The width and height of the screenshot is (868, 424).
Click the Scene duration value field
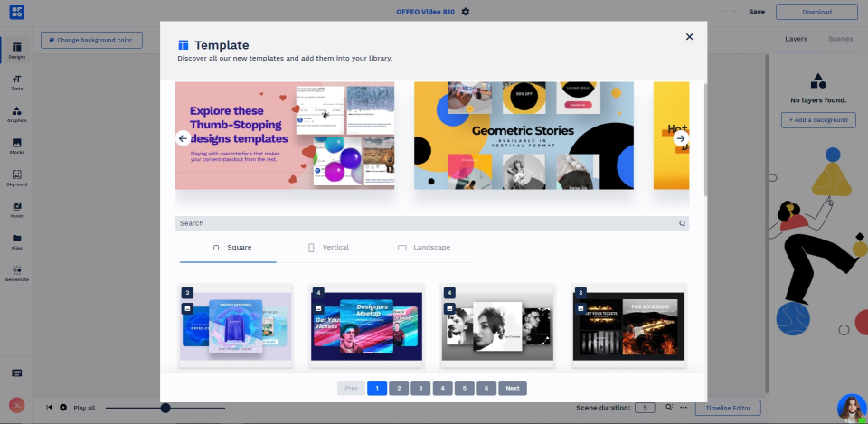pos(645,408)
